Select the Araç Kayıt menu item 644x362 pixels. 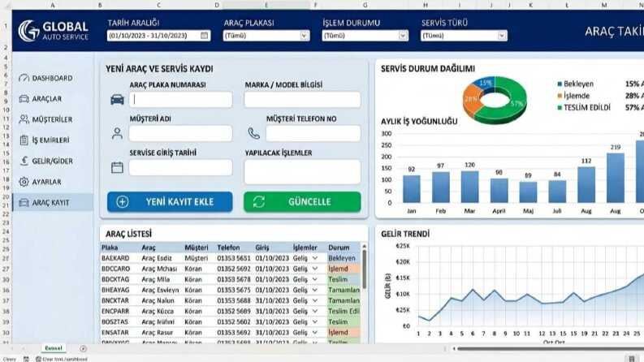(x=53, y=202)
